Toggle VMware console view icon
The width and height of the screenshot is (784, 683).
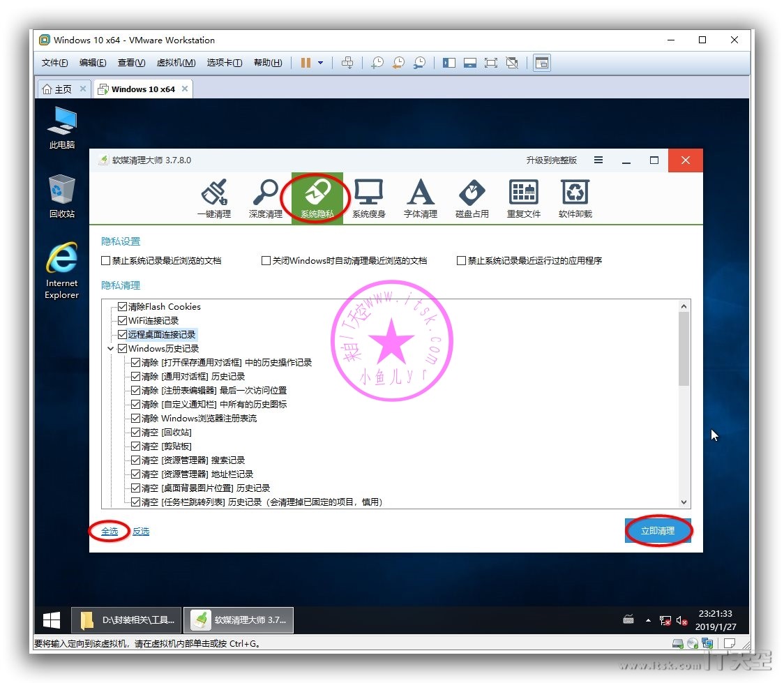pos(542,63)
